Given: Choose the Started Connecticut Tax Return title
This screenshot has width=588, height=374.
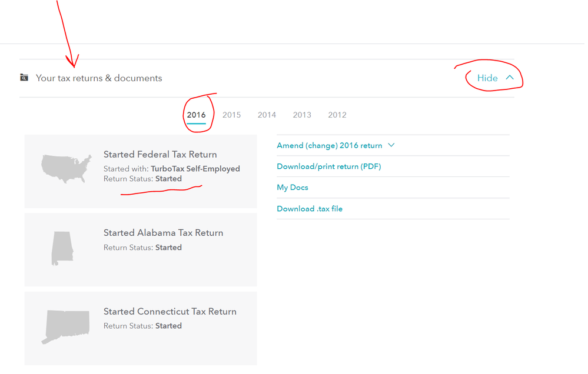Looking at the screenshot, I should [170, 312].
